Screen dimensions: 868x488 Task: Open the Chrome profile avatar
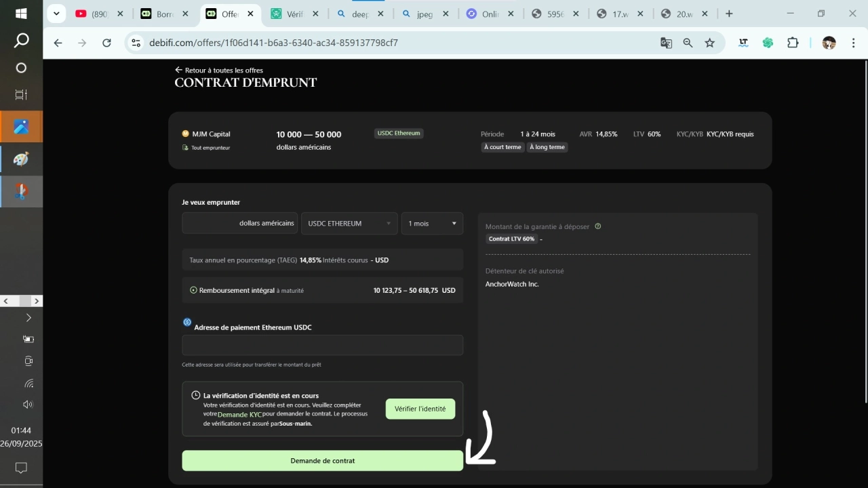pyautogui.click(x=829, y=43)
